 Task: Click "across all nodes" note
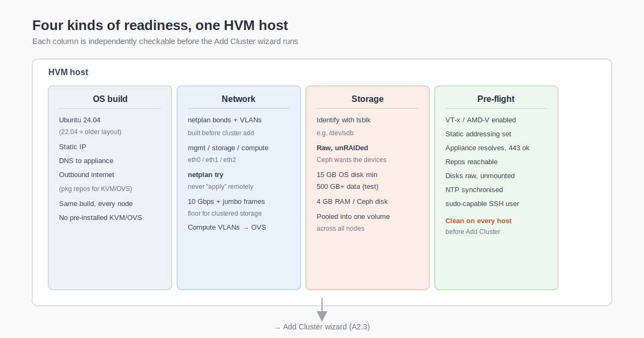340,229
